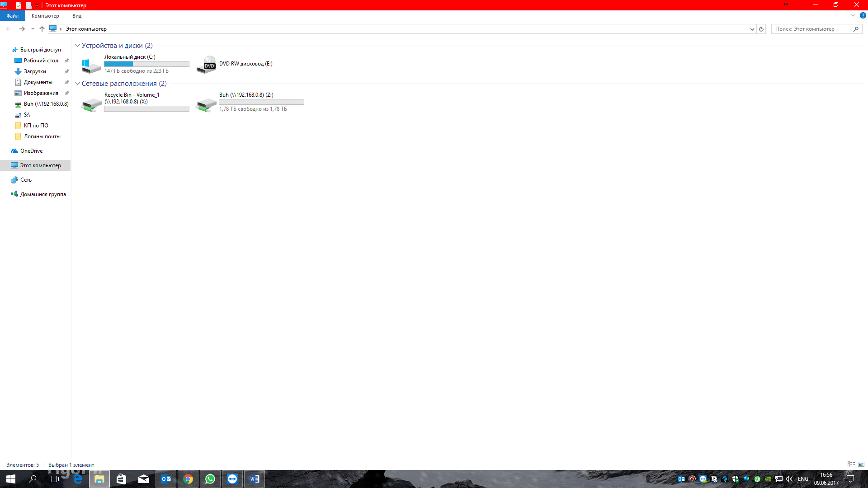Go up one folder level arrow
The width and height of the screenshot is (868, 488).
(x=42, y=29)
